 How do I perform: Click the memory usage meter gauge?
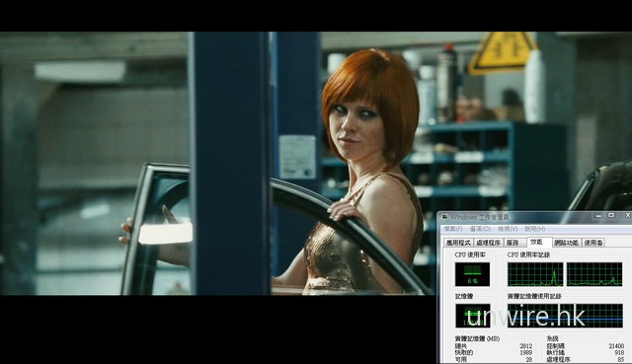pyautogui.click(x=472, y=316)
